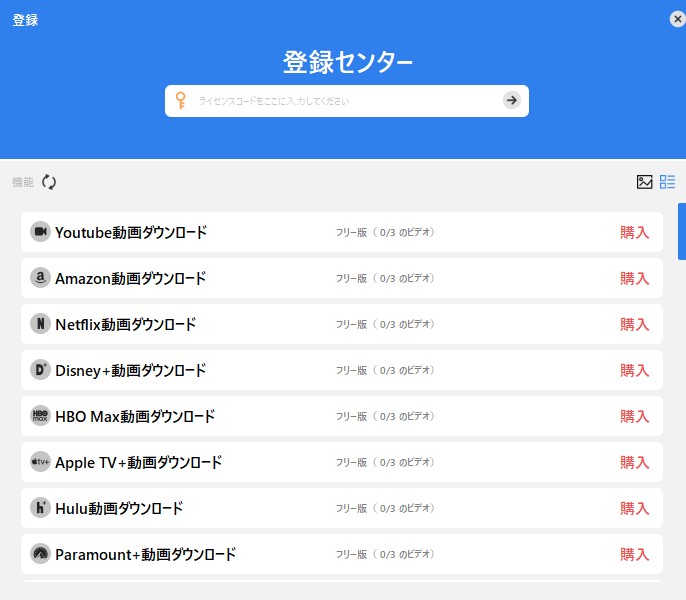Image resolution: width=686 pixels, height=600 pixels.
Task: Click the Hulu service icon
Action: 40,508
